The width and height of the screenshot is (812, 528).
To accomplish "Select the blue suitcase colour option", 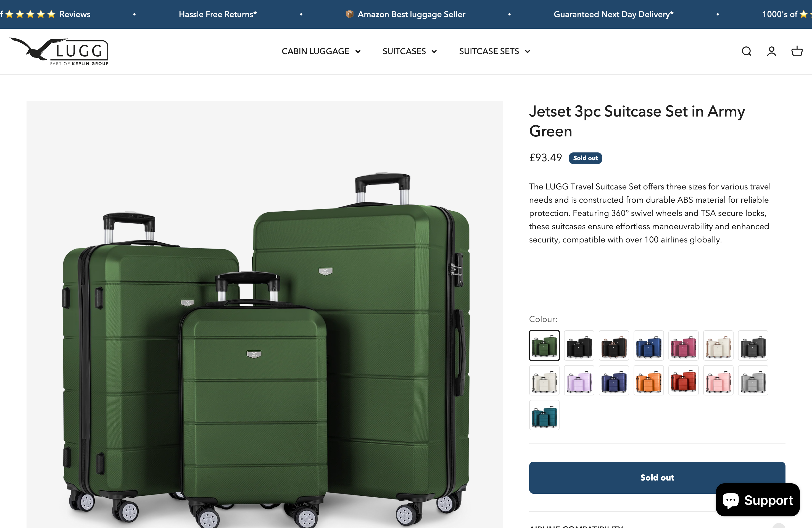I will click(648, 345).
